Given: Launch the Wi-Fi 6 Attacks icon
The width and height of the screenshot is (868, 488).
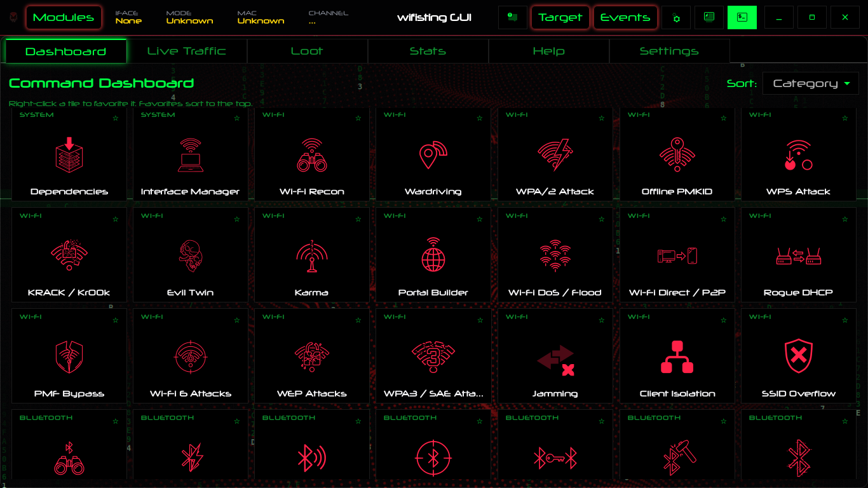Looking at the screenshot, I should pos(191,357).
